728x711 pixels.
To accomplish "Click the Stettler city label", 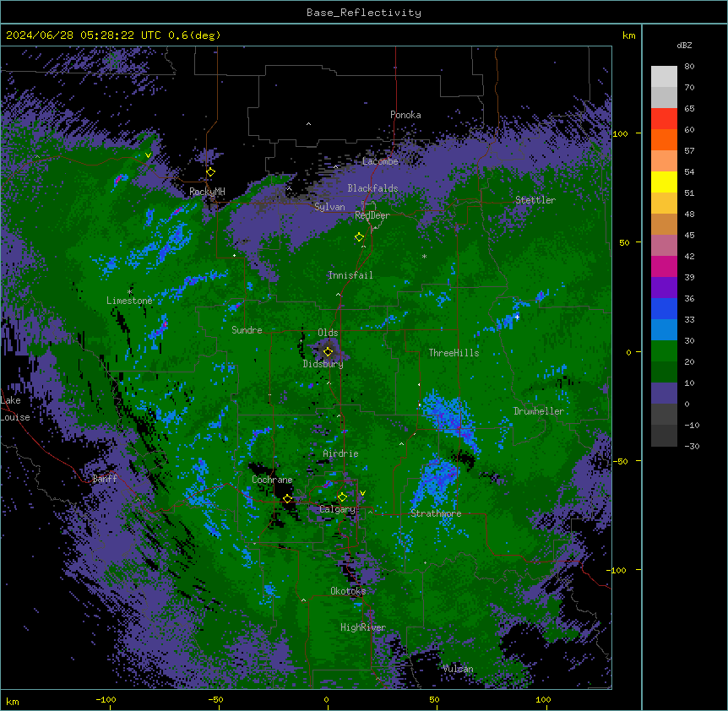I will (535, 200).
